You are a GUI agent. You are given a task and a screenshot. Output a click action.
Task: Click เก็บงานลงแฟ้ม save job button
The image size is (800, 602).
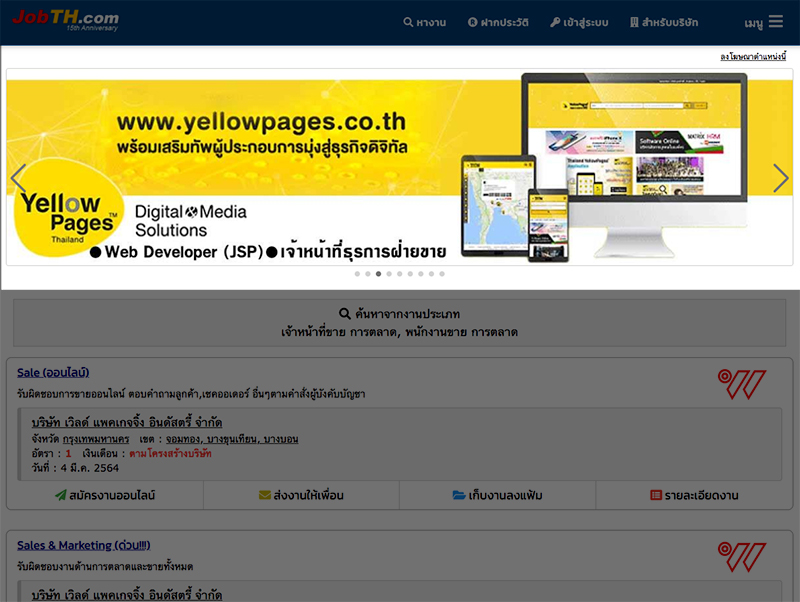[497, 495]
